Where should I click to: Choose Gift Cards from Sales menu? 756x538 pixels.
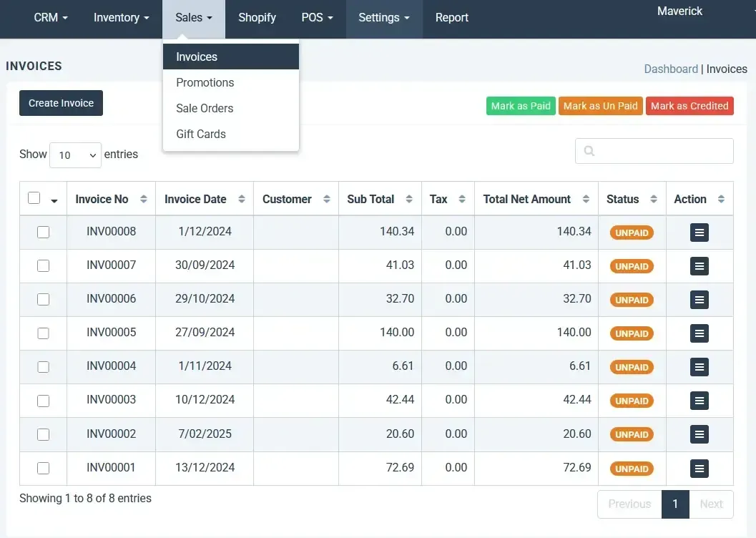coord(231,134)
